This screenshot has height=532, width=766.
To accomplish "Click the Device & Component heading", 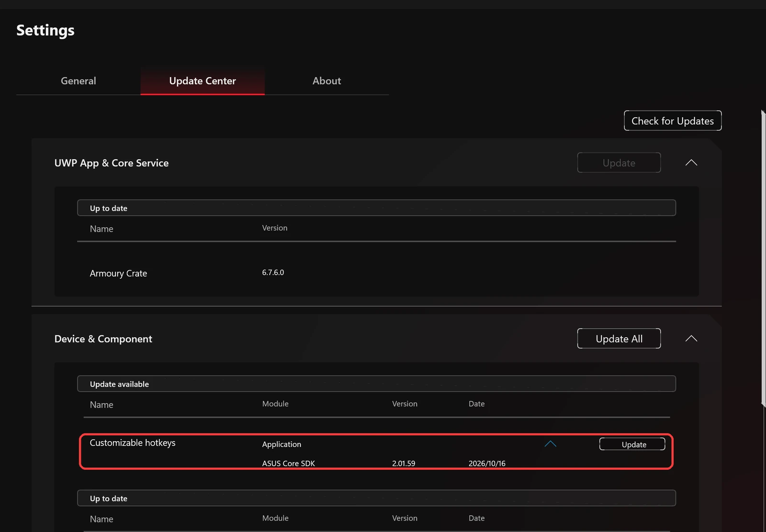I will [103, 339].
